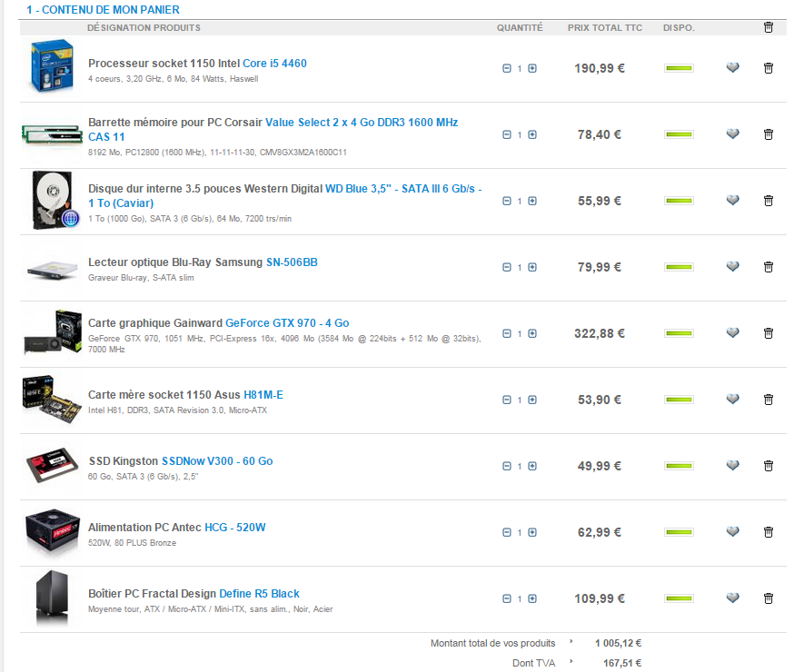View the Intel processor box thumbnail
The width and height of the screenshot is (794, 672).
tap(52, 65)
